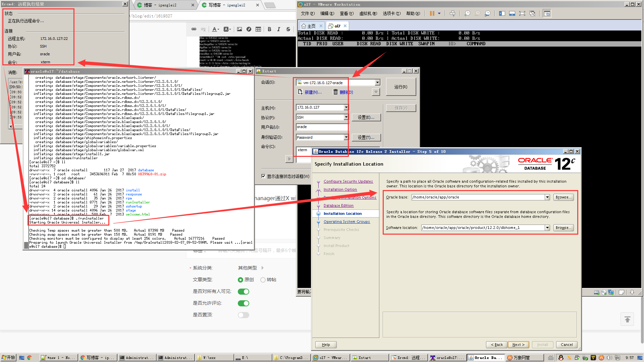Image resolution: width=644 pixels, height=362 pixels.
Task: Open the 虚拟机 menu in VMware
Action: pos(368,13)
